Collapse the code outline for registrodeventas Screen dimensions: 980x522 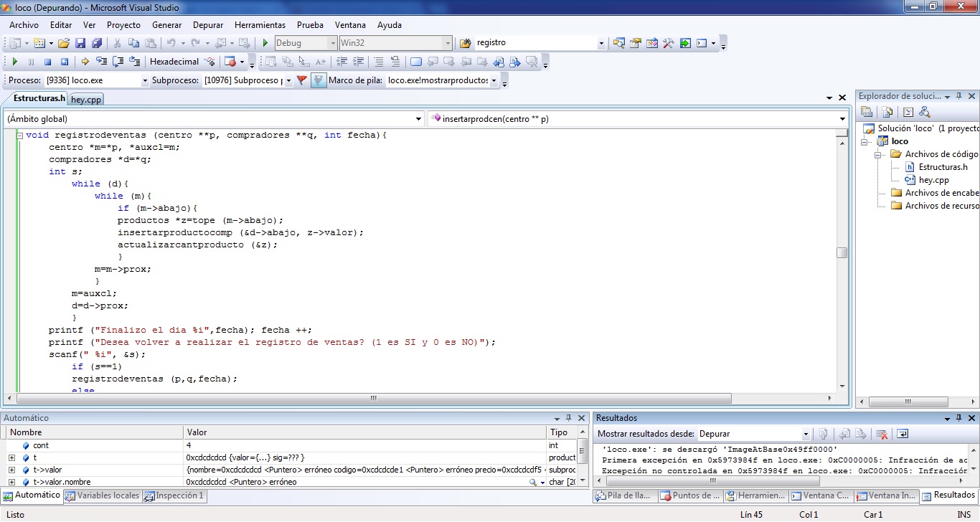tap(19, 135)
